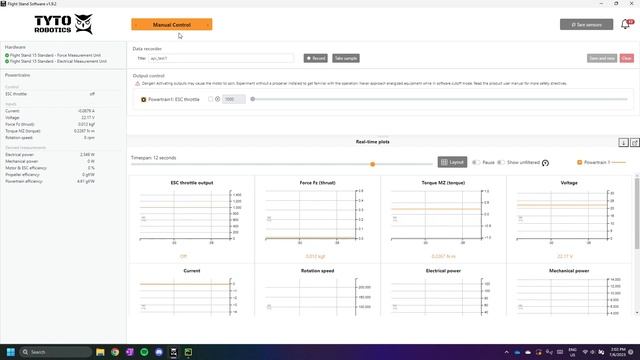This screenshot has width=640, height=360.
Task: Show hidden system tray icons chevron
Action: pos(507,352)
